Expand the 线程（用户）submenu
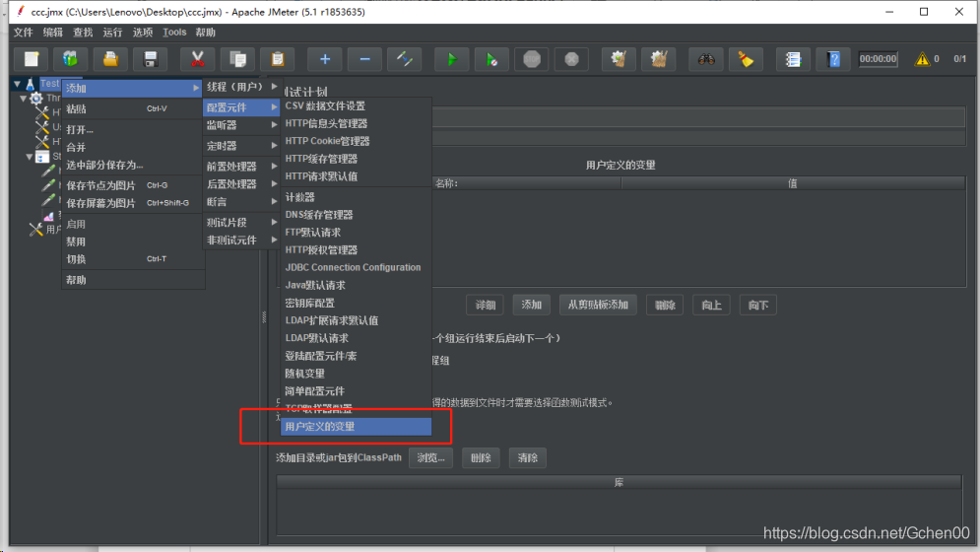The height and width of the screenshot is (552, 980). pyautogui.click(x=242, y=87)
